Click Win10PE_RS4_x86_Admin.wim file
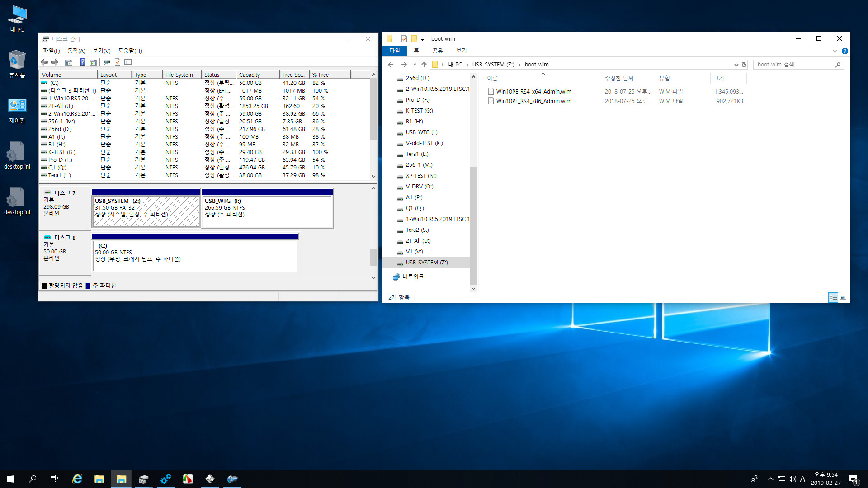Viewport: 868px width, 488px height. click(x=533, y=101)
